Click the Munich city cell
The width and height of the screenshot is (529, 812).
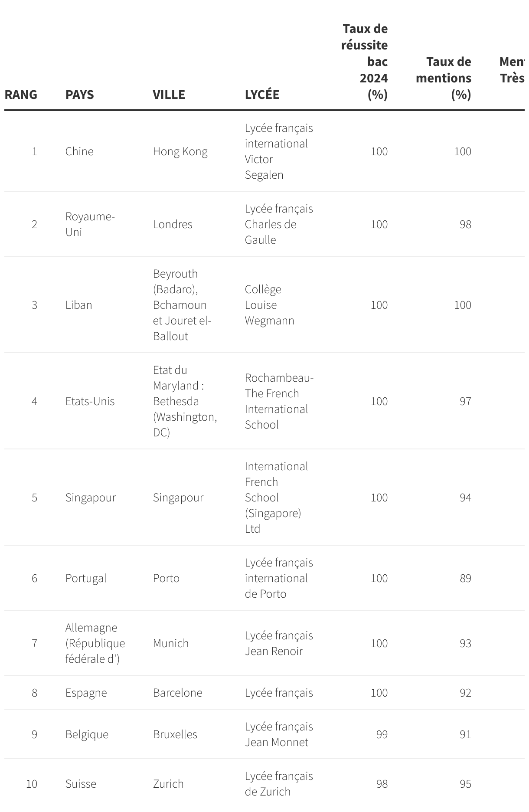(x=171, y=643)
